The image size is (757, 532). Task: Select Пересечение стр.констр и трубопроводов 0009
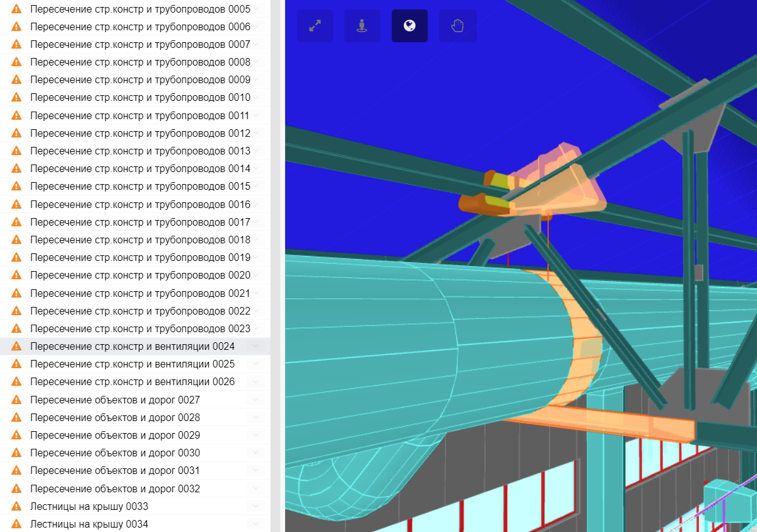click(x=140, y=79)
